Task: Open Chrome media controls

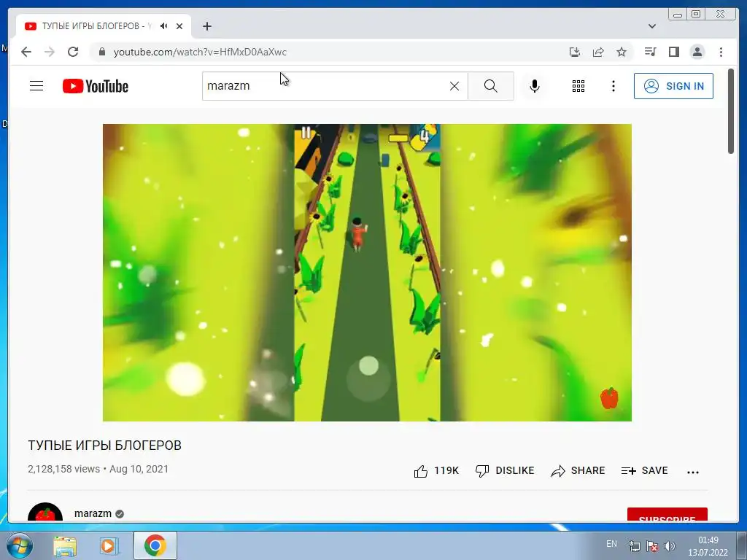Action: pyautogui.click(x=650, y=52)
